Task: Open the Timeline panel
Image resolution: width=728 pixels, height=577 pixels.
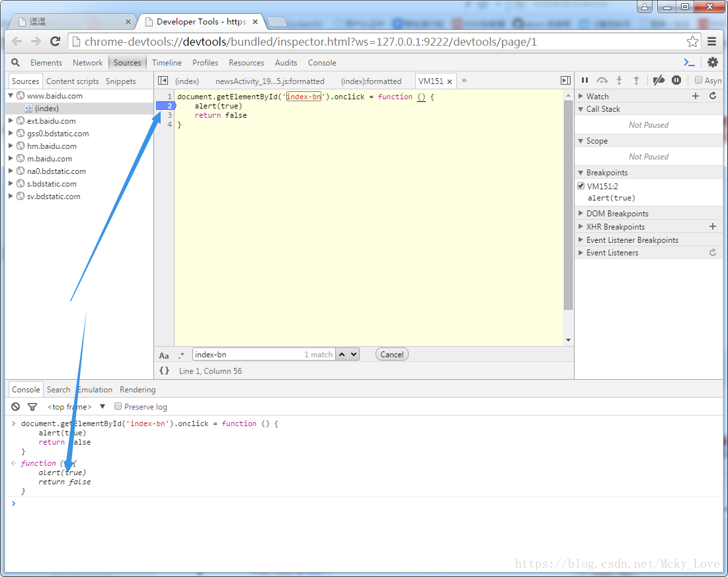Action: click(167, 62)
